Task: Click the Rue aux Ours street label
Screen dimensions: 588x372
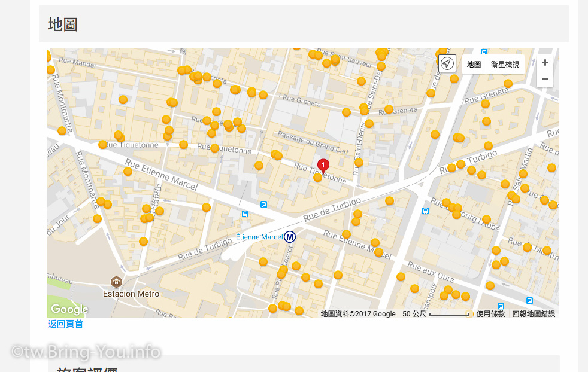Action: pyautogui.click(x=431, y=272)
